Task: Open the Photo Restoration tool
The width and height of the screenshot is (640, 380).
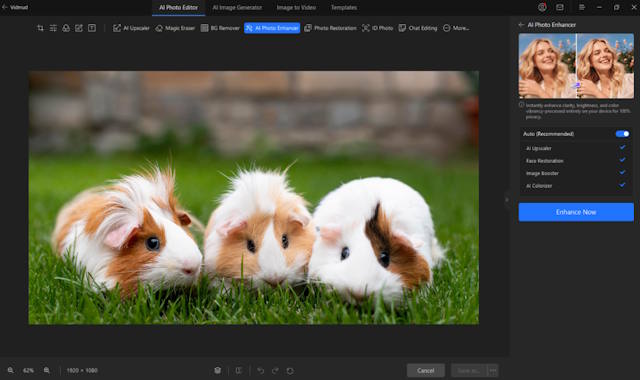Action: (330, 28)
